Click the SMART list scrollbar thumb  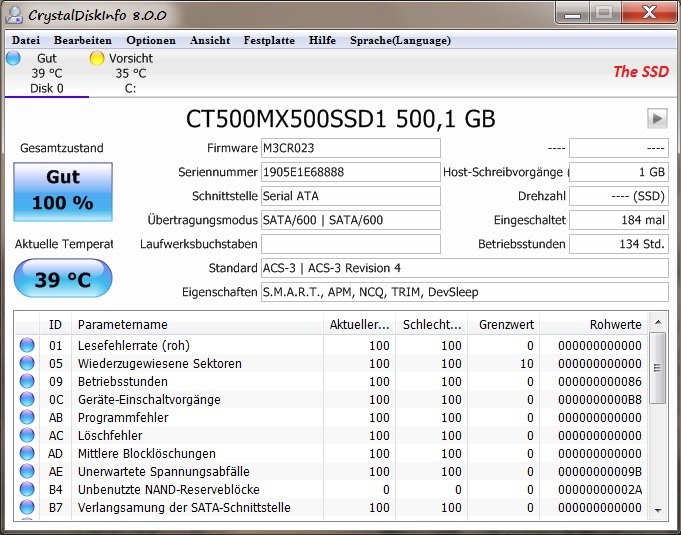click(658, 368)
